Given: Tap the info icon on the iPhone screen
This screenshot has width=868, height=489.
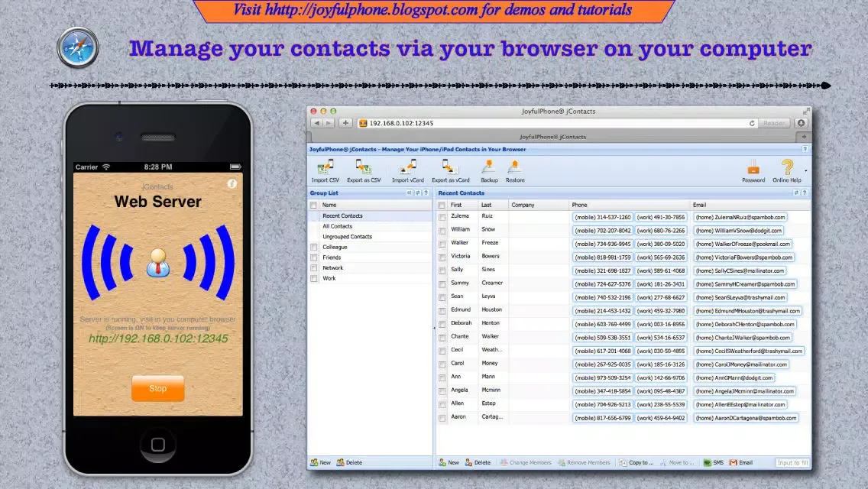Looking at the screenshot, I should click(x=232, y=184).
